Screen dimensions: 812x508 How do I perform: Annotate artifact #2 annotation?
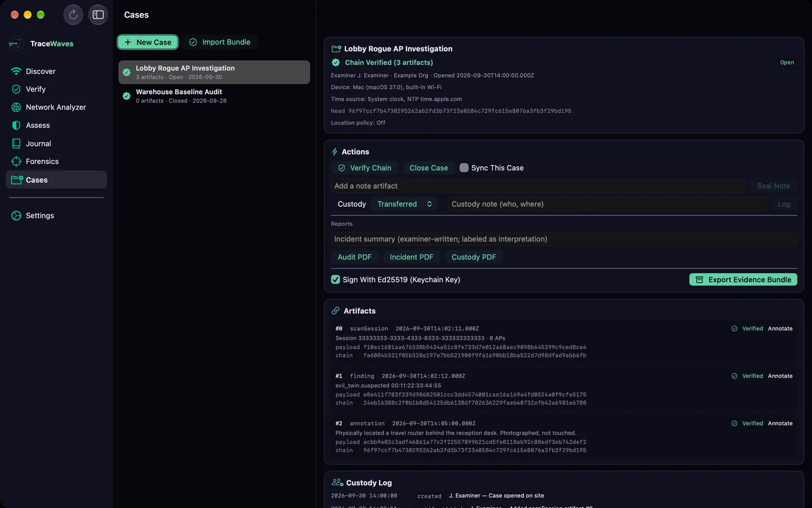[780, 423]
